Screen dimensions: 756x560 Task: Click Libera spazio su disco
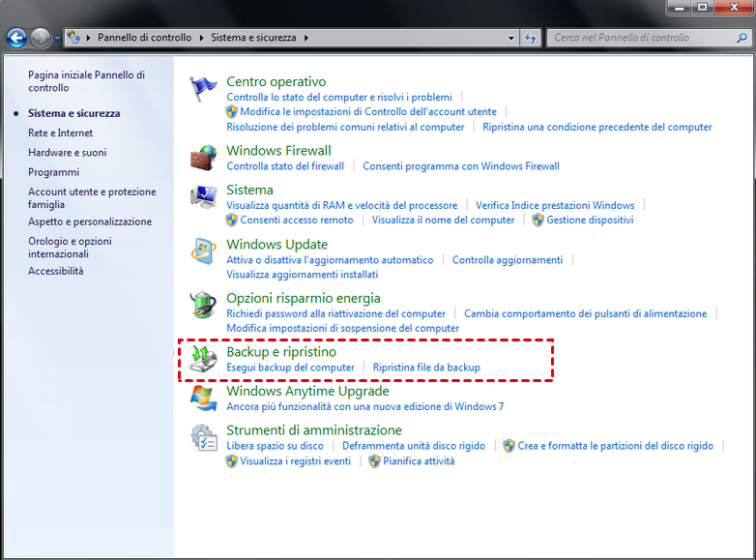[275, 446]
